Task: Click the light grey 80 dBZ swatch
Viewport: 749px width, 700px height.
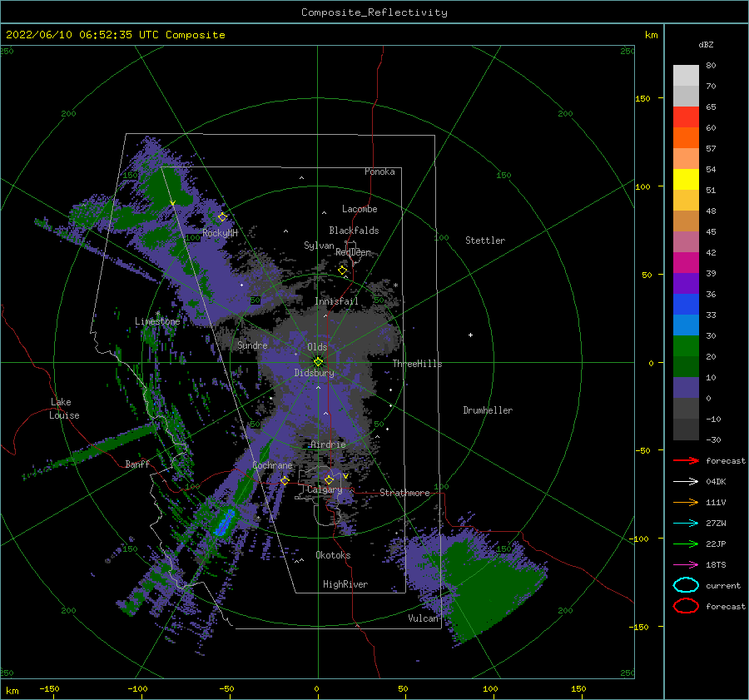Action: 686,75
